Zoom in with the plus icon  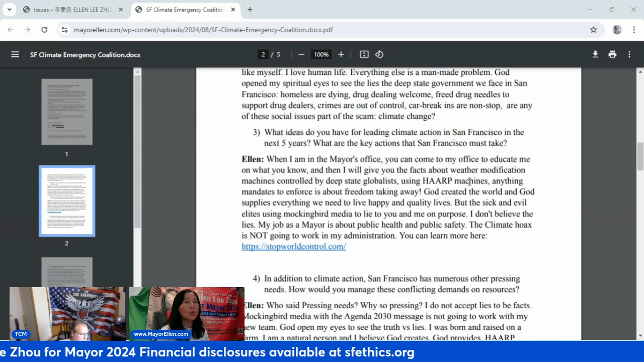pyautogui.click(x=341, y=54)
